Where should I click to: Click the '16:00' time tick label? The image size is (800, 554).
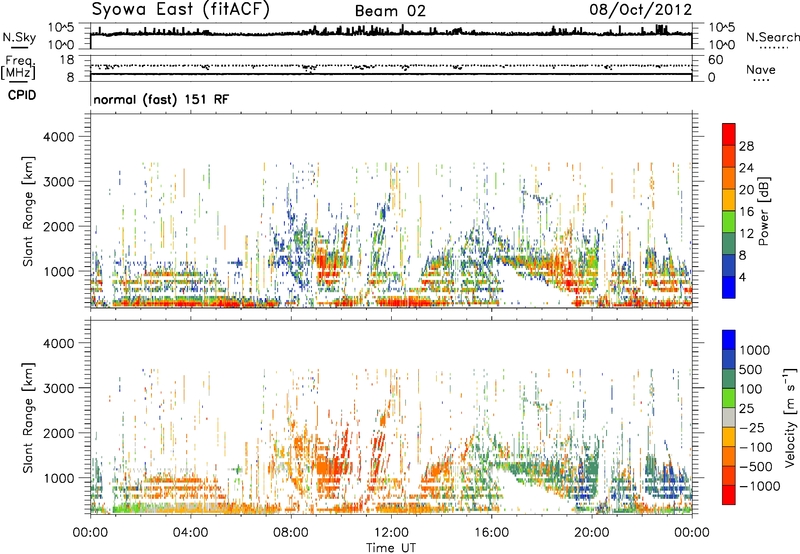[491, 533]
